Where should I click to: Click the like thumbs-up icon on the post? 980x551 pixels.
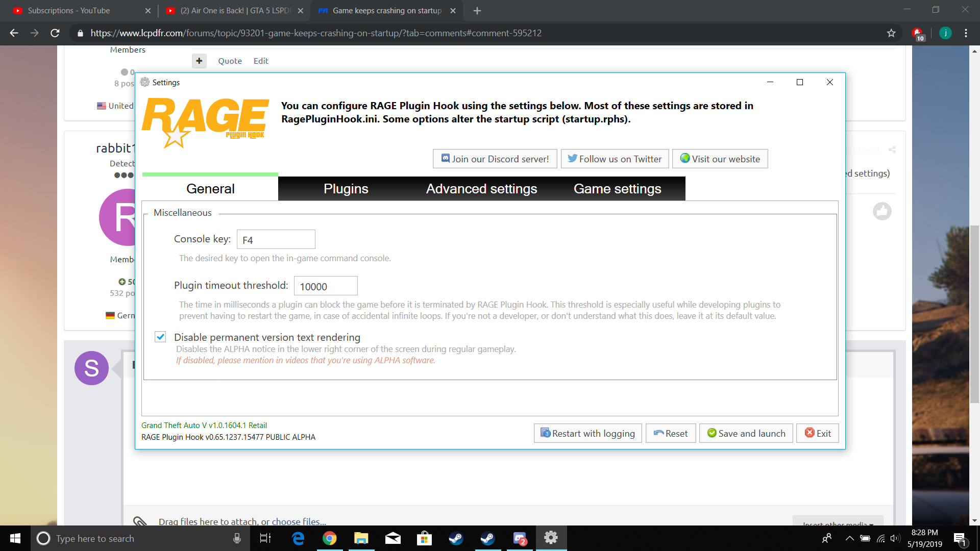tap(881, 211)
